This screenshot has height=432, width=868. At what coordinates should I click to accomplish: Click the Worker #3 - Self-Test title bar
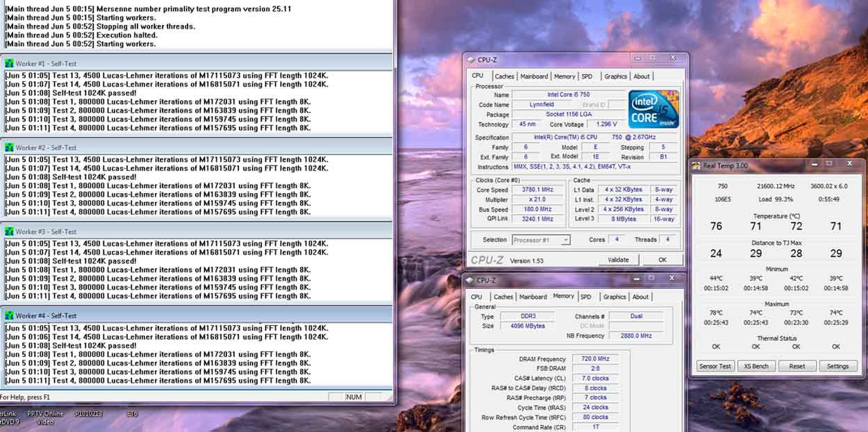coord(197,232)
